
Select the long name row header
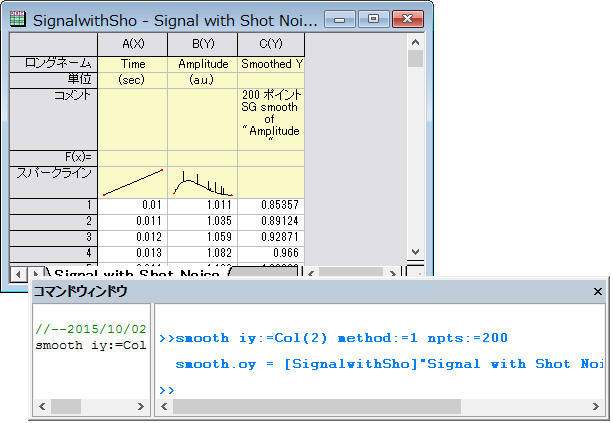pos(54,64)
